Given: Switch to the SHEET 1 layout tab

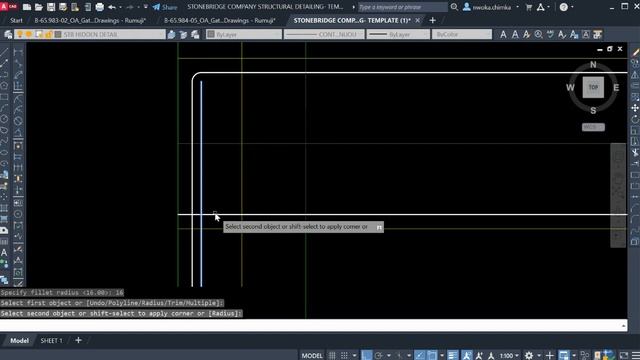Looking at the screenshot, I should coord(51,340).
